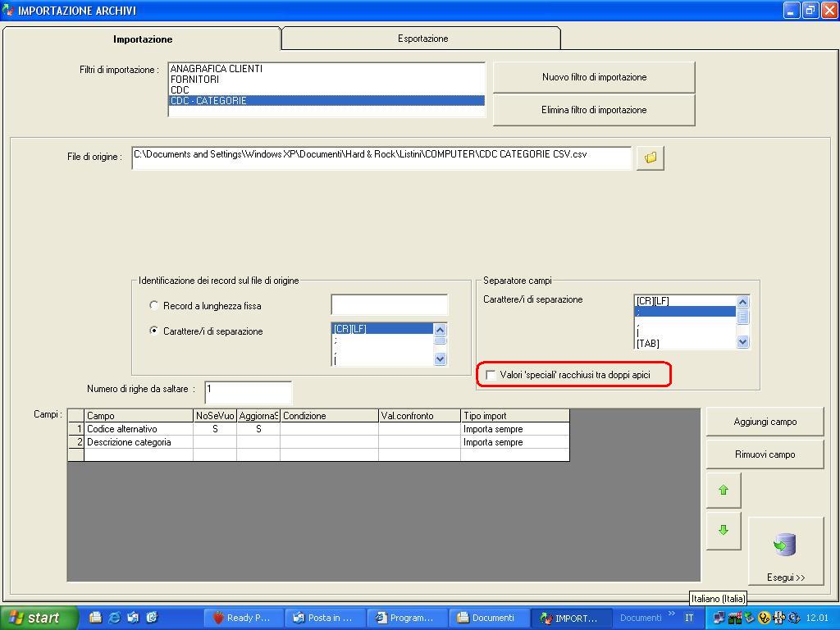Viewport: 840px width, 630px height.
Task: Select [CR][LF] in record separator list
Action: 382,329
